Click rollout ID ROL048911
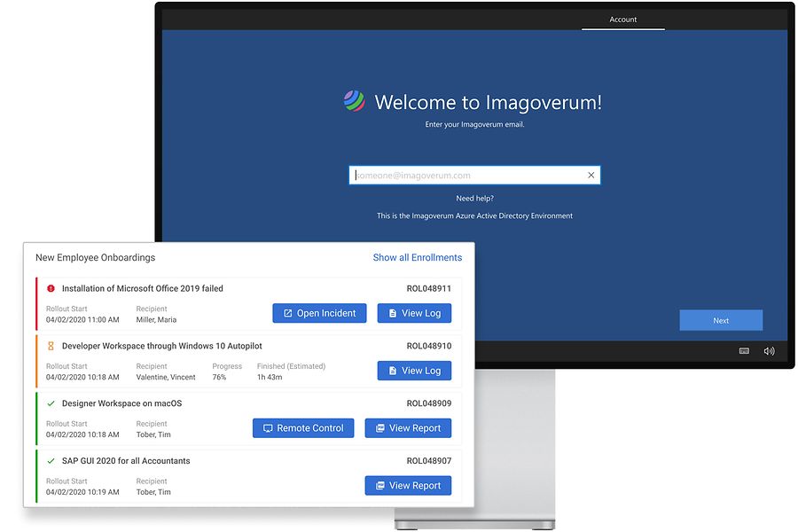Image resolution: width=798 pixels, height=532 pixels. 429,289
